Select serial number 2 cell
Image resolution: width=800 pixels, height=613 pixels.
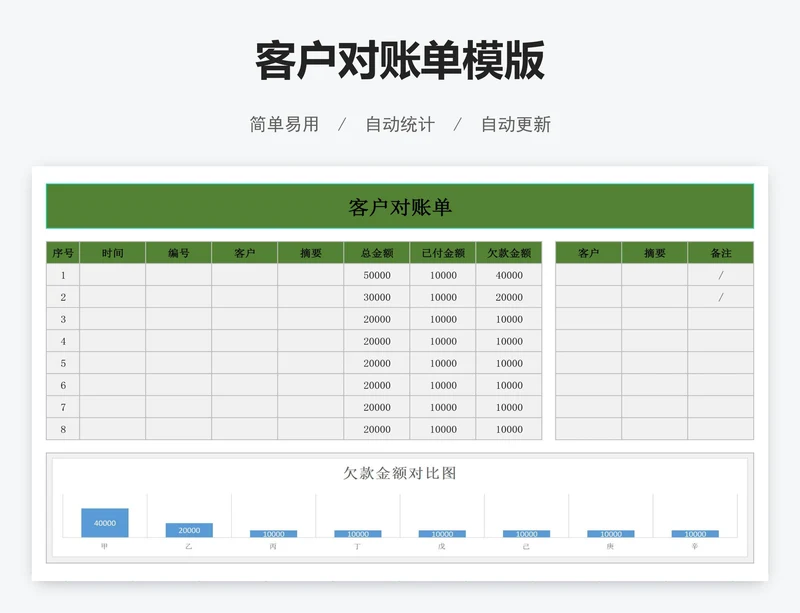pos(63,297)
